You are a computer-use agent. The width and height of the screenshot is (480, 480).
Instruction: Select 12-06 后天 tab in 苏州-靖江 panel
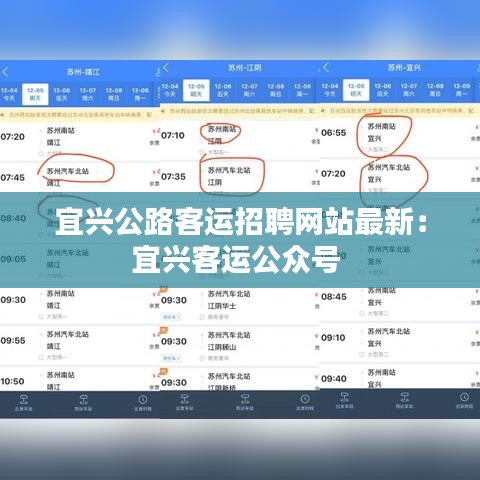coord(62,94)
